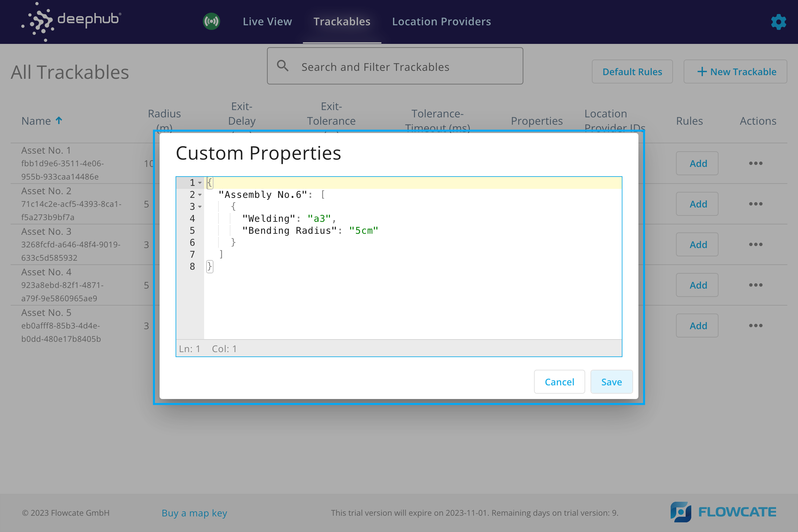Click Add rule for Asset No. 4
The width and height of the screenshot is (798, 532).
698,285
